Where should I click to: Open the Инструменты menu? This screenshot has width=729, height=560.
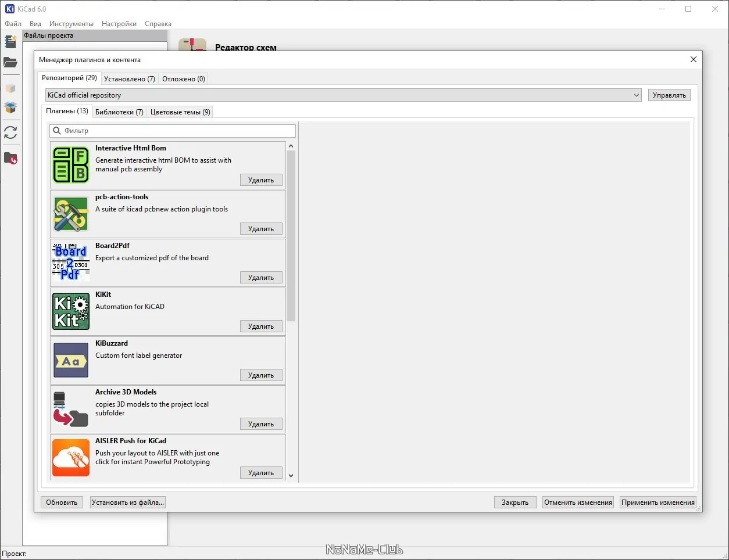pos(72,24)
